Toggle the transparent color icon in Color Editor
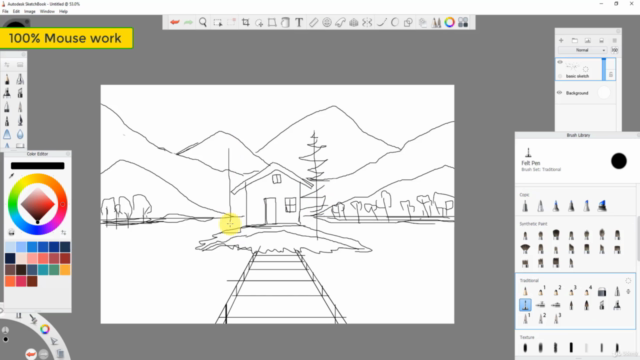This screenshot has height=360, width=640. (11, 232)
